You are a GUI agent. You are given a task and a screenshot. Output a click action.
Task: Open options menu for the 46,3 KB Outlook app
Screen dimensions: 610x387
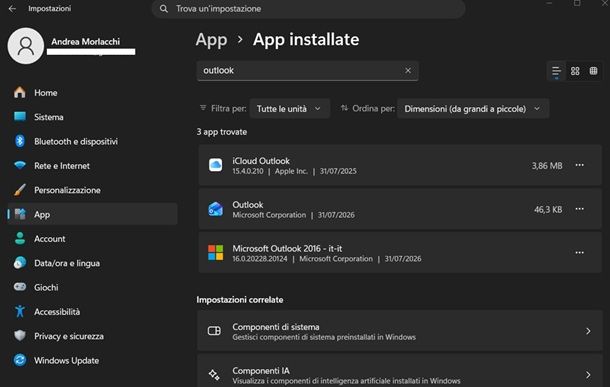click(579, 209)
